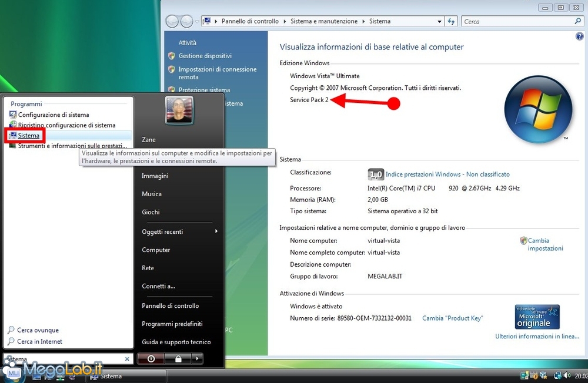
Task: Open Sistema in the Start menu results
Action: pos(69,135)
